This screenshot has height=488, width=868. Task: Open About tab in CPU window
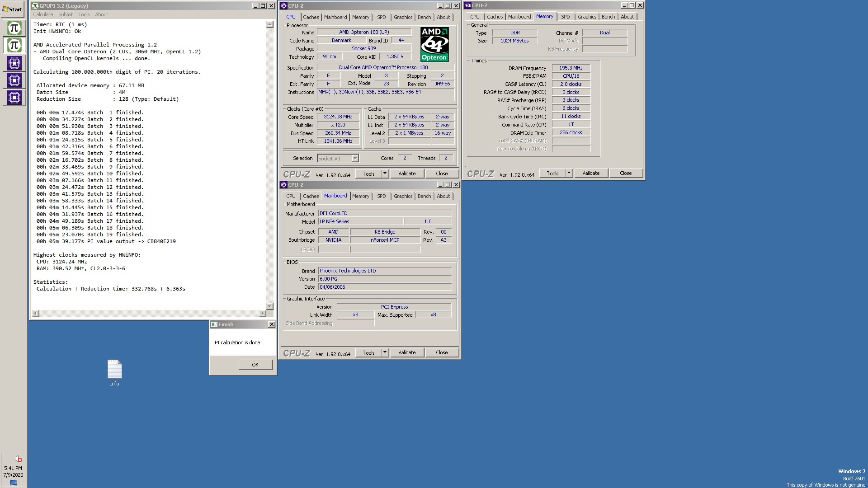coord(443,17)
